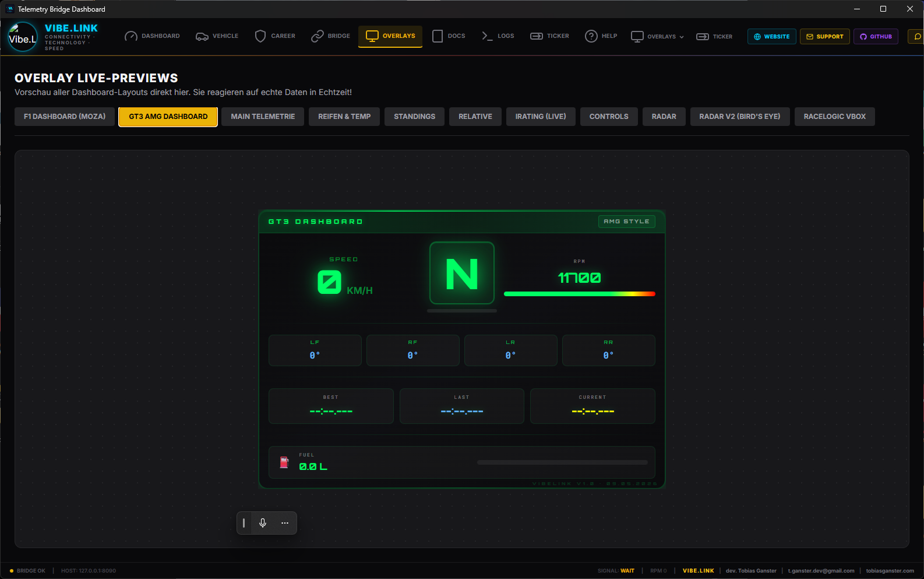This screenshot has width=924, height=579.
Task: Select the GT3 AMG Dashboard tab
Action: click(168, 117)
